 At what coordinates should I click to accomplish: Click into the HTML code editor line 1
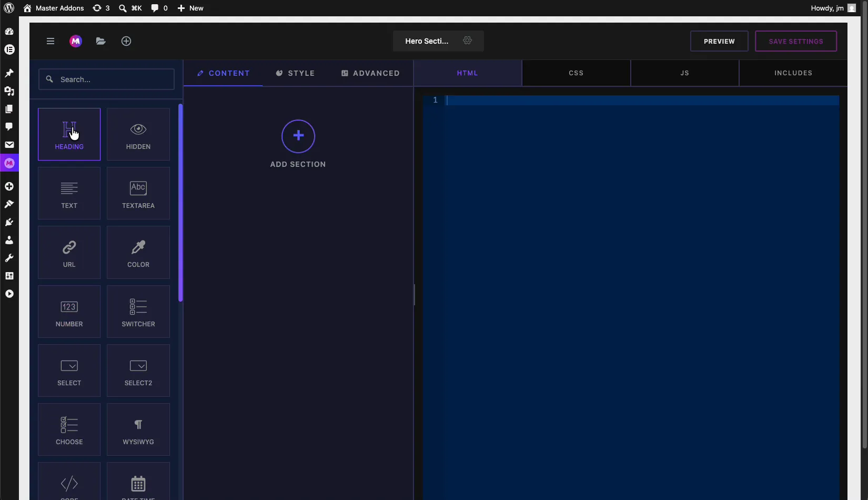point(642,100)
